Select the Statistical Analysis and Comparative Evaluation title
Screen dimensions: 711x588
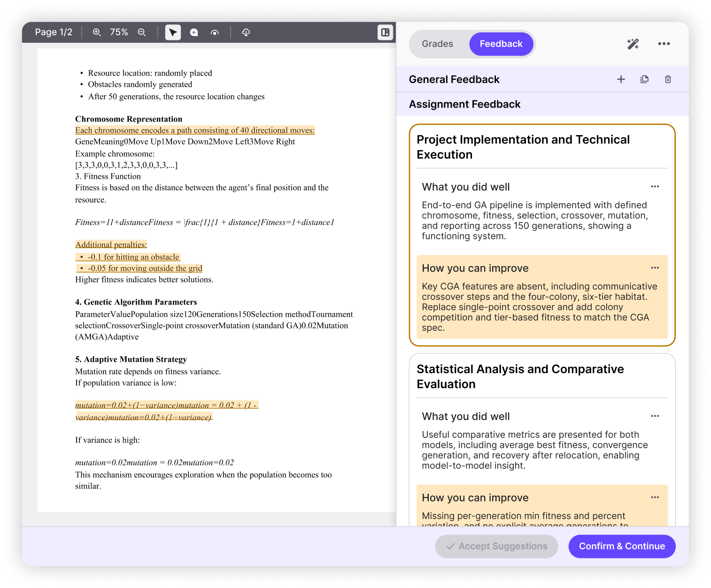click(520, 376)
